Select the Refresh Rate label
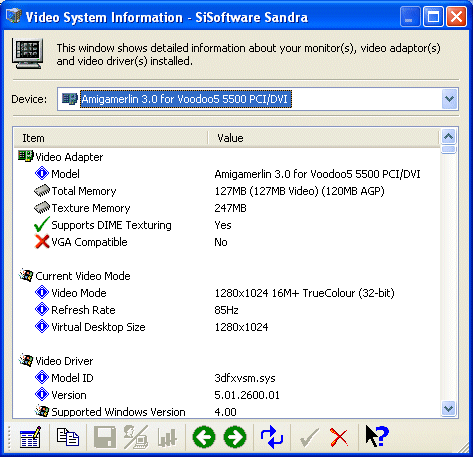Viewport: 473px width, 457px height. 83,310
